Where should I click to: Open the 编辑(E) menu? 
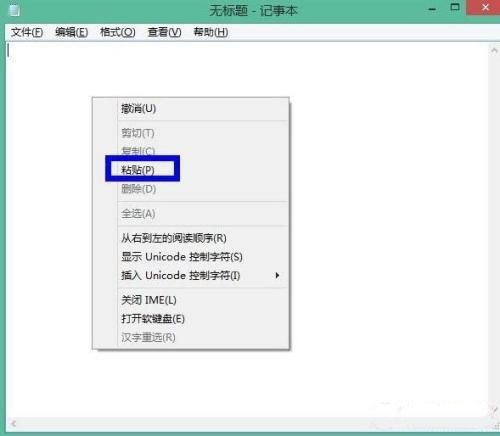click(72, 32)
